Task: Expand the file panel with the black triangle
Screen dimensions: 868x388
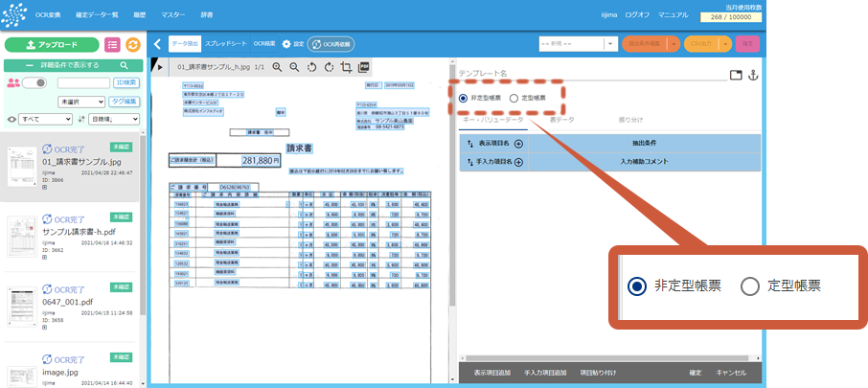Action: point(160,67)
